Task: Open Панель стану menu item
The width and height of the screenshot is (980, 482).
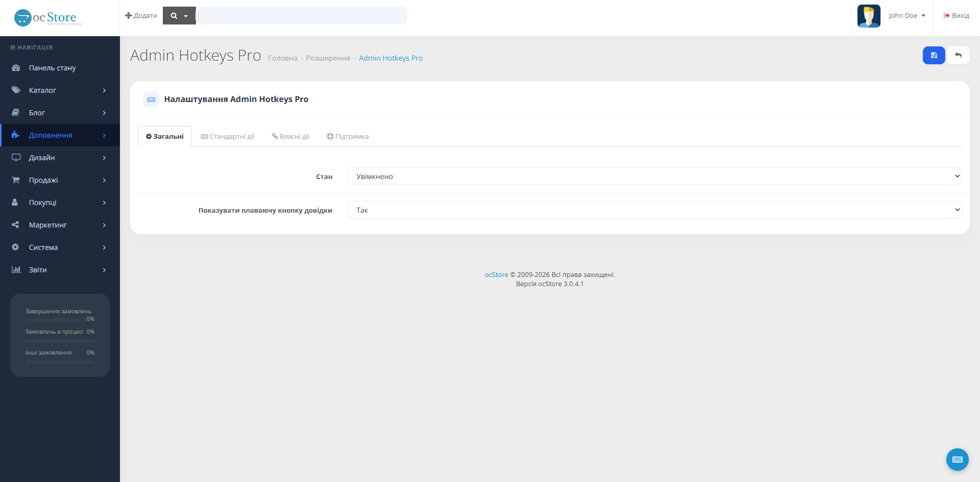Action: pos(60,68)
